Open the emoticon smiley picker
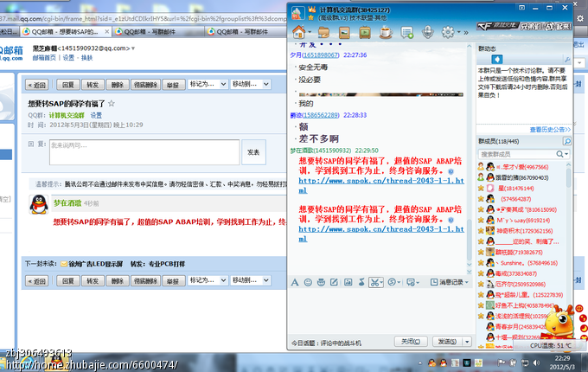Image resolution: width=588 pixels, height=372 pixels. click(x=308, y=282)
